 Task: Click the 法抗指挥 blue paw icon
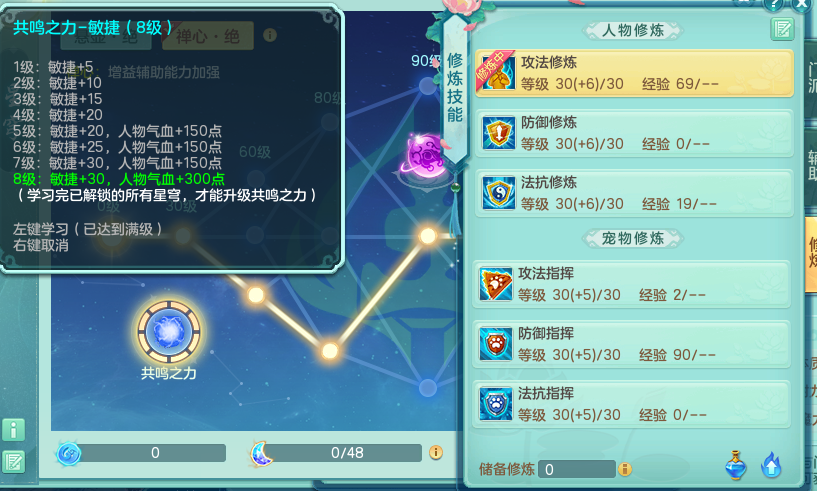click(x=496, y=404)
